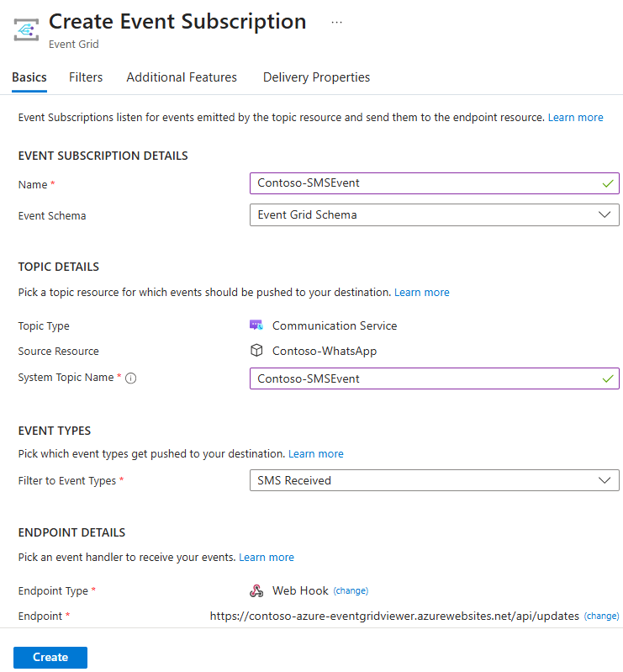This screenshot has height=672, width=623.
Task: Select the Basics tab
Action: (x=29, y=77)
